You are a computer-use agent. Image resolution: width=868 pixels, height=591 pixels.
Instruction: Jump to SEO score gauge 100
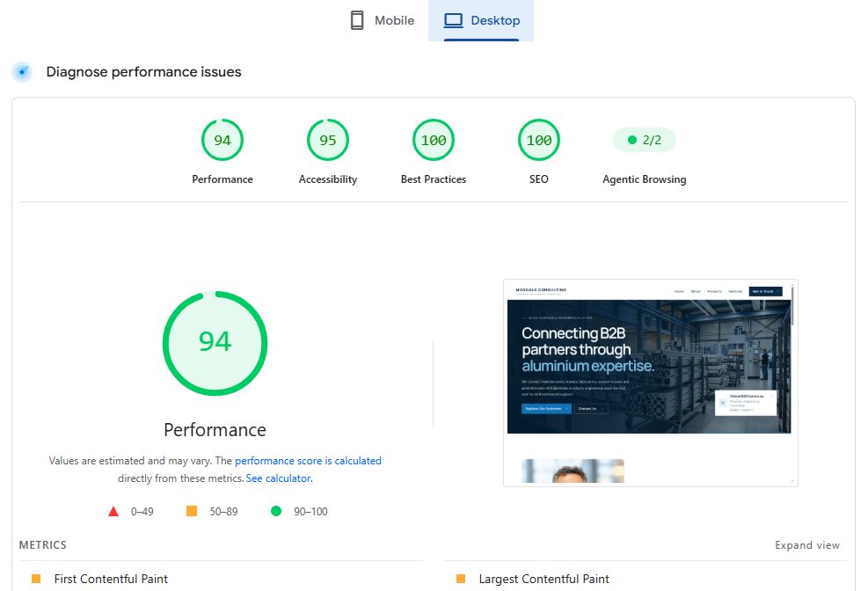tap(538, 140)
